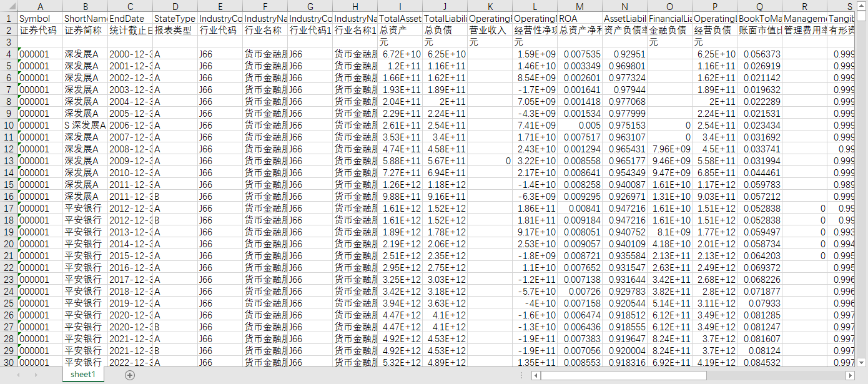Click the previous-sheet navigation arrow
868x384 pixels.
[x=18, y=375]
